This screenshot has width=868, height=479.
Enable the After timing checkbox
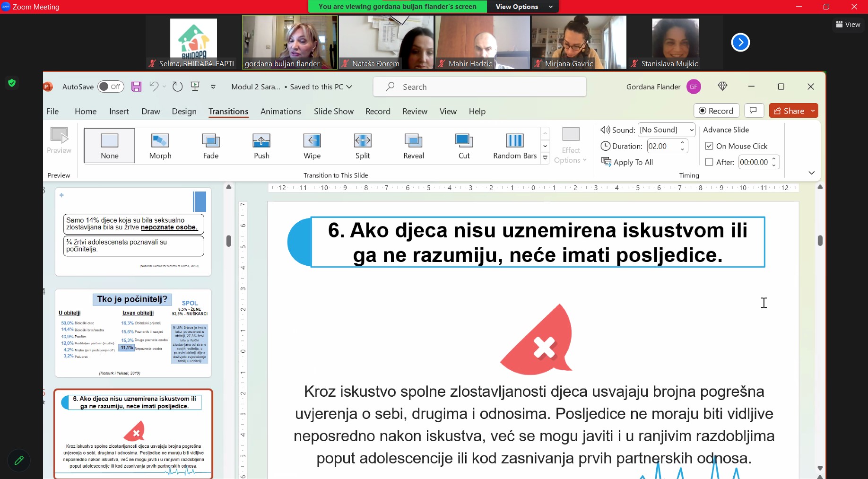point(709,162)
